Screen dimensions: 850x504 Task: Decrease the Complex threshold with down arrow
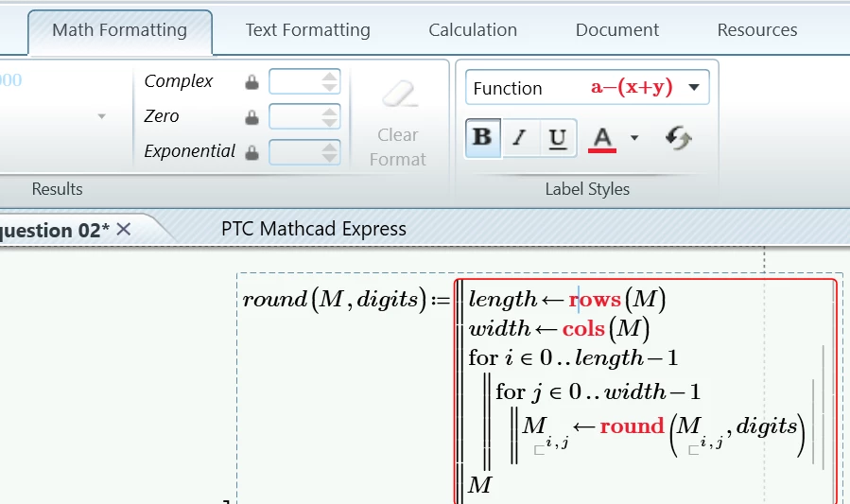click(x=329, y=87)
